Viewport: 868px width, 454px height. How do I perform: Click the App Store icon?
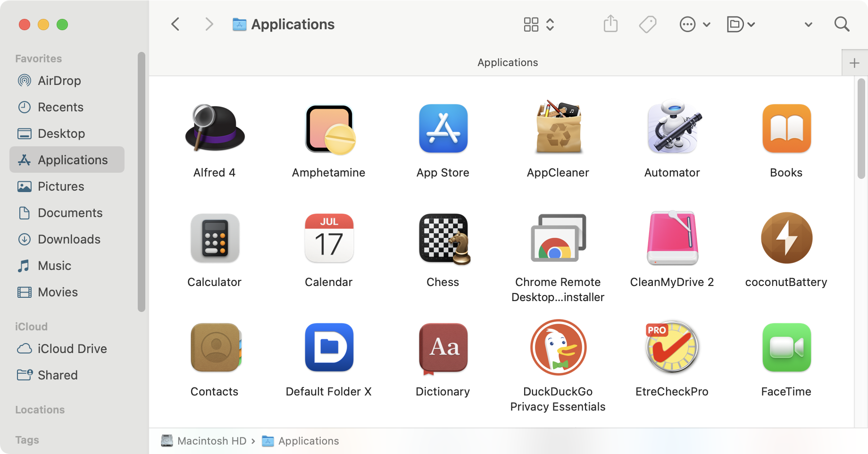pos(443,128)
